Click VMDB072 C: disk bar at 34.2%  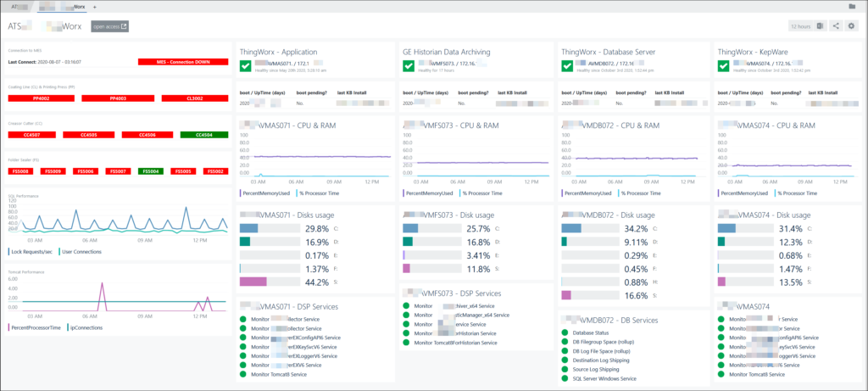(591, 228)
